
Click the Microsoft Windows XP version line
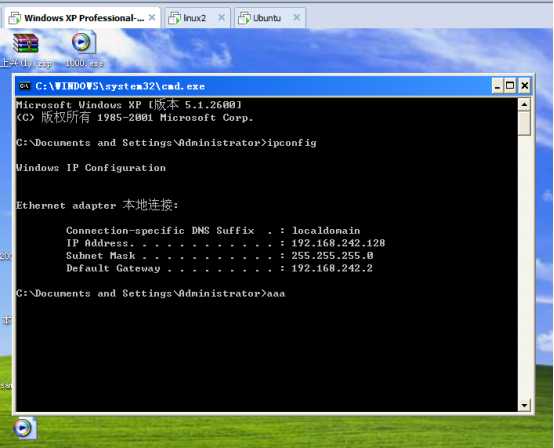[129, 105]
